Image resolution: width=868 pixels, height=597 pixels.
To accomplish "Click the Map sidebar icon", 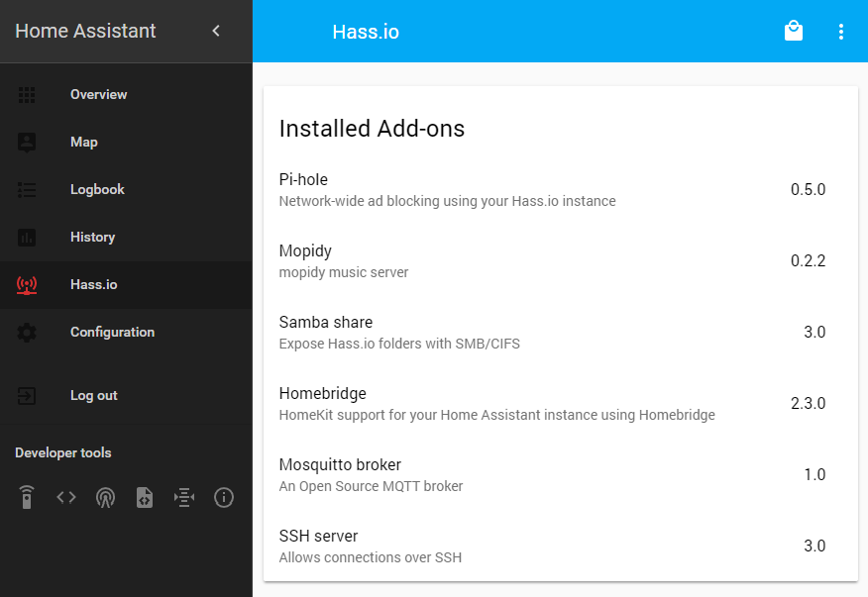I will pos(27,142).
